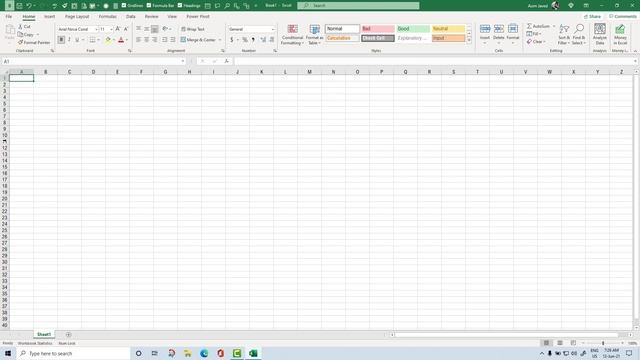Click the zoom slider in the status bar
The height and width of the screenshot is (360, 640).
603,343
